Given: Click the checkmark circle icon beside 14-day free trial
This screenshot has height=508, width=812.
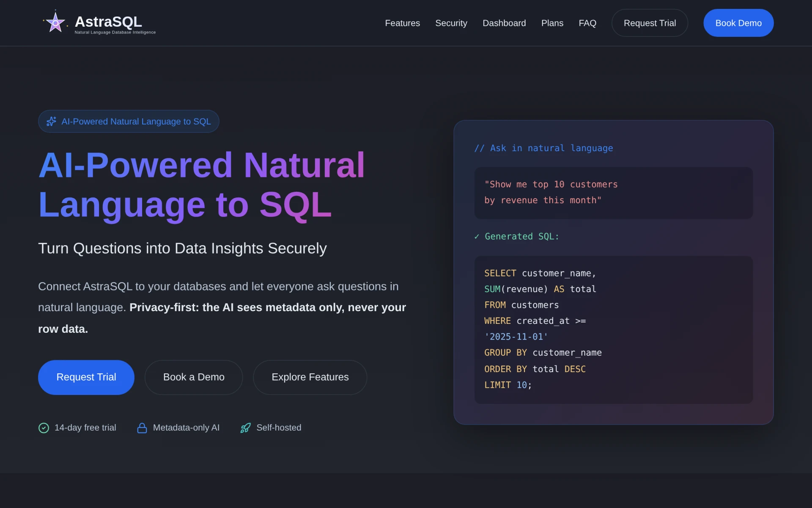Looking at the screenshot, I should click(x=44, y=428).
